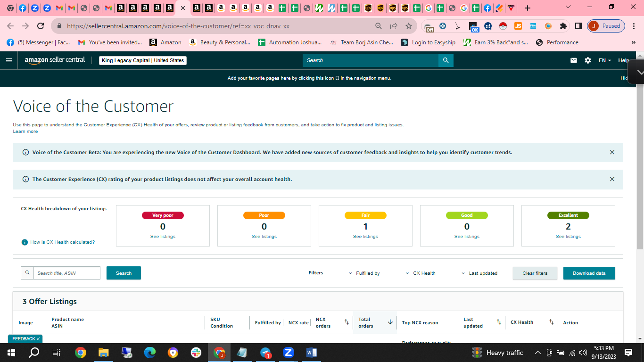Expand the Fulfilled by filter dropdown
The height and width of the screenshot is (362, 644).
click(364, 273)
